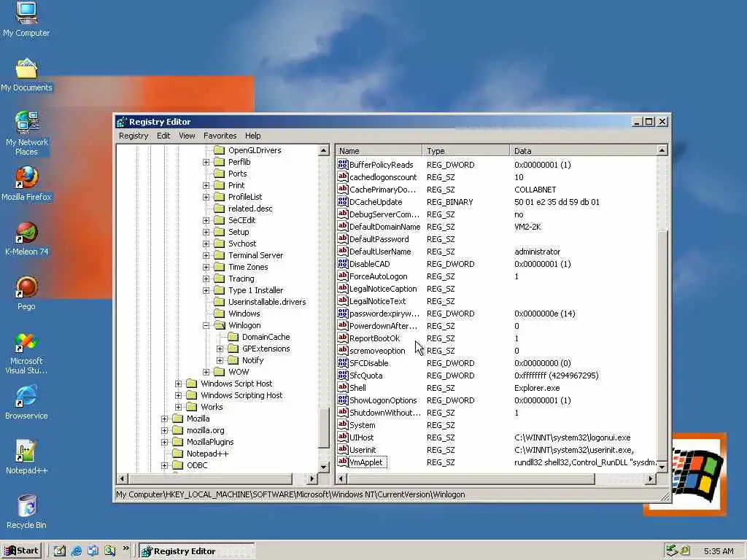Expand the Windows Script Host key
The height and width of the screenshot is (560, 747).
pyautogui.click(x=178, y=384)
